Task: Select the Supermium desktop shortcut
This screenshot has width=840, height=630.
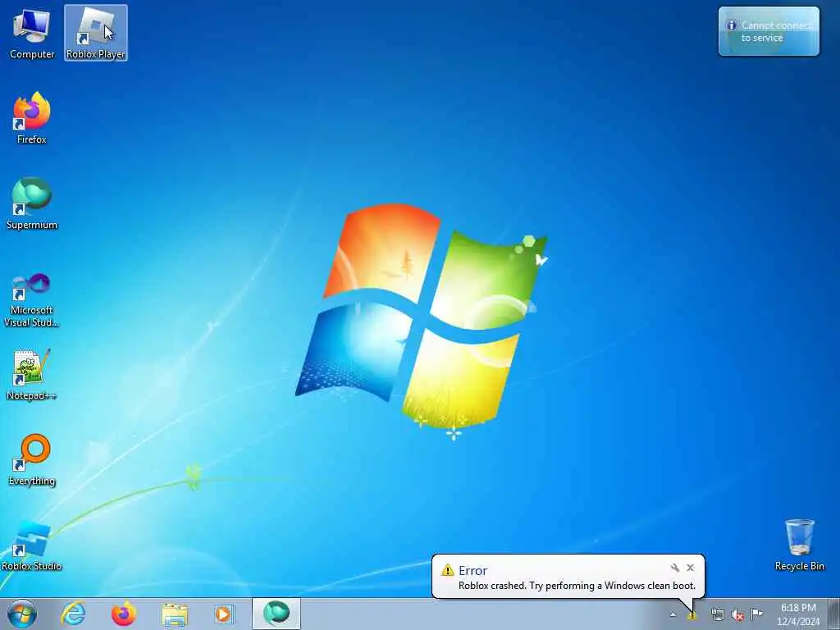Action: coord(32,203)
